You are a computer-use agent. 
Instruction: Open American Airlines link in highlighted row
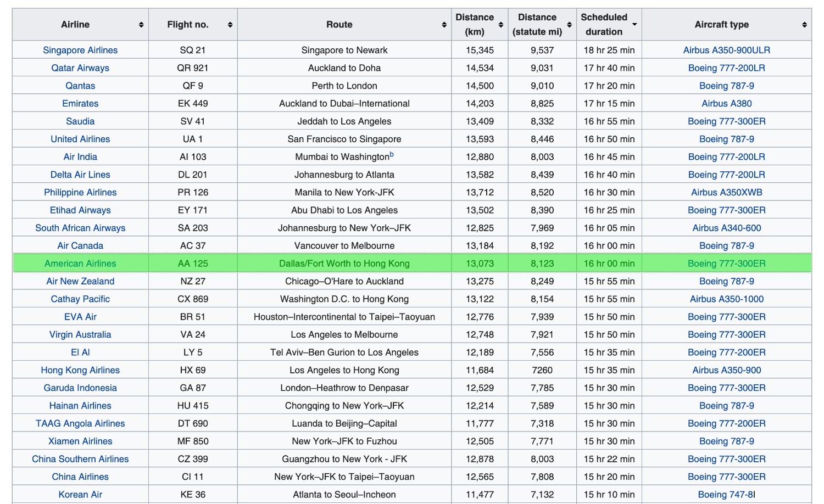click(x=80, y=264)
